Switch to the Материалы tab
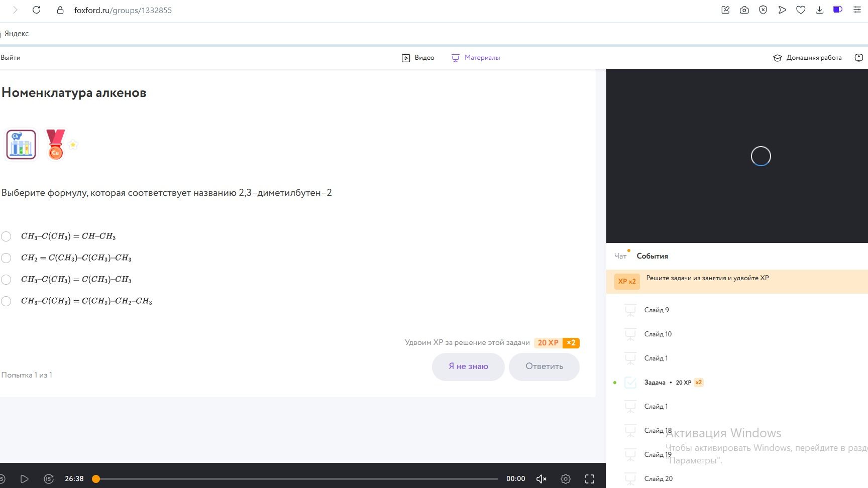 tap(476, 58)
